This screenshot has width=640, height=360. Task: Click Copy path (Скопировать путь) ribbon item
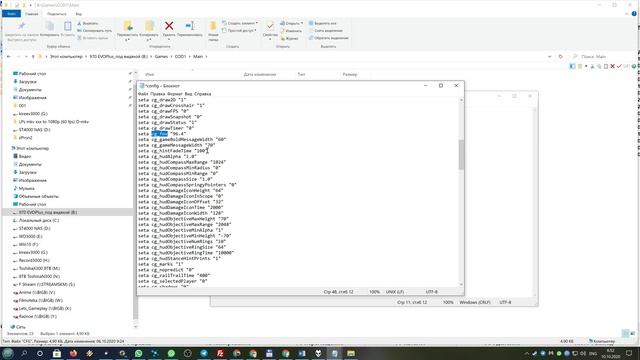point(94,31)
